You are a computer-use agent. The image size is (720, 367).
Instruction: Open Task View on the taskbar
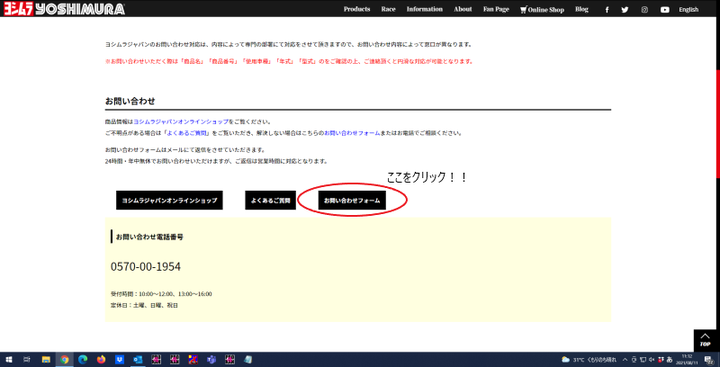click(27, 359)
